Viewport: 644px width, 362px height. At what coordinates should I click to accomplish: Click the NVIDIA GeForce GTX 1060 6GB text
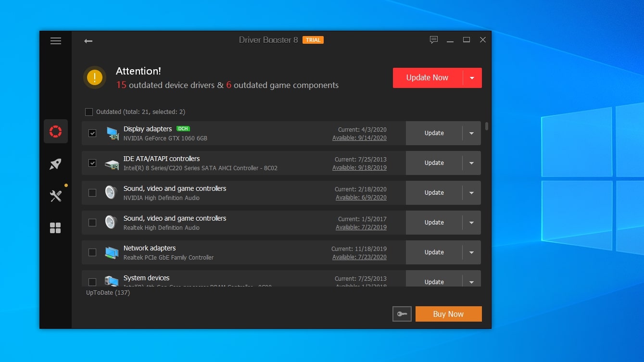165,138
